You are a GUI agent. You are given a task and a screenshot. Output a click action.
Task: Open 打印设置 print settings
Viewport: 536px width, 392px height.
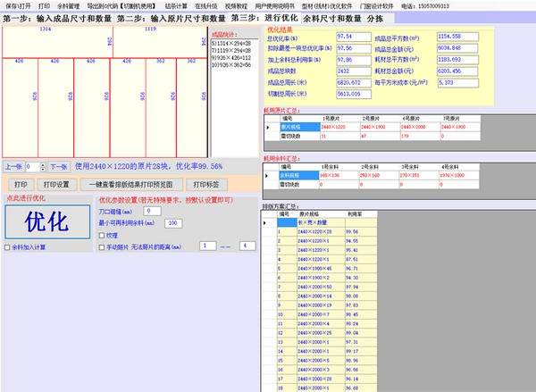[56, 184]
